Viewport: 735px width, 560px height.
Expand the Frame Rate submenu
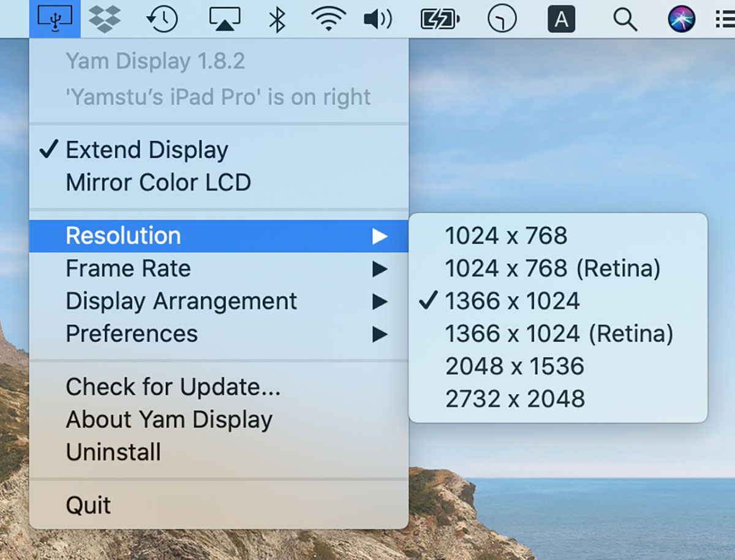(x=128, y=268)
